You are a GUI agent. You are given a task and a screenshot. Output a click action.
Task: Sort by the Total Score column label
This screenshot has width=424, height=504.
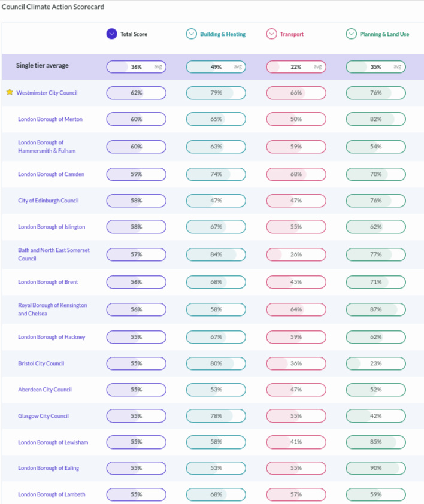tap(134, 34)
